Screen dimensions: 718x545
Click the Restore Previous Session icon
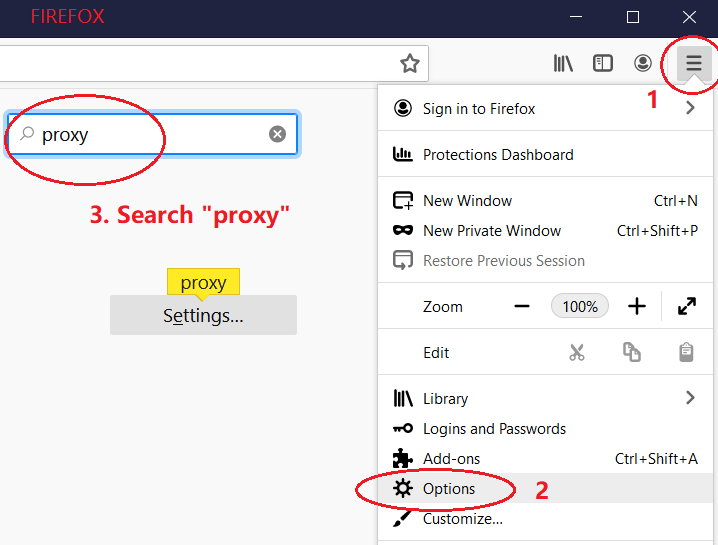tap(403, 261)
